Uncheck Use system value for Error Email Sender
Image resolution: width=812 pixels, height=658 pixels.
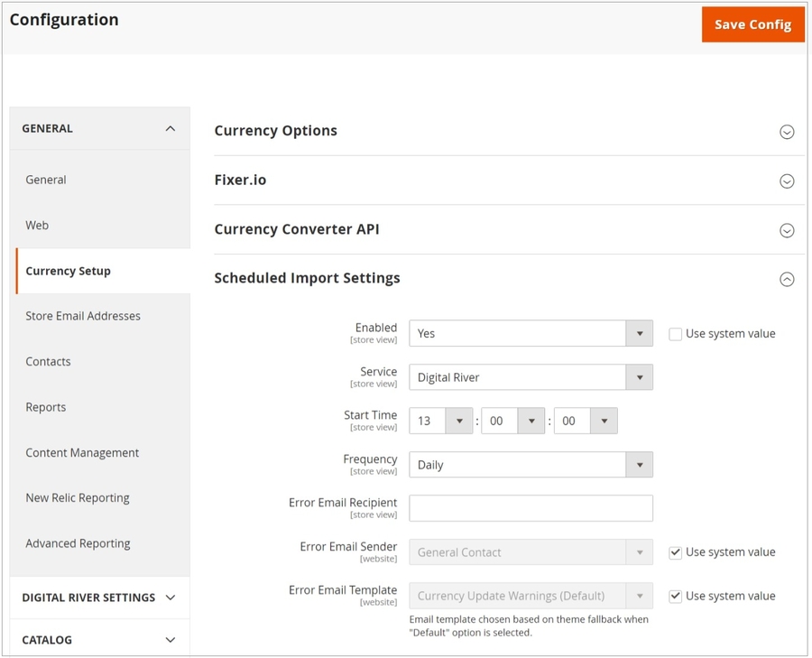click(675, 552)
